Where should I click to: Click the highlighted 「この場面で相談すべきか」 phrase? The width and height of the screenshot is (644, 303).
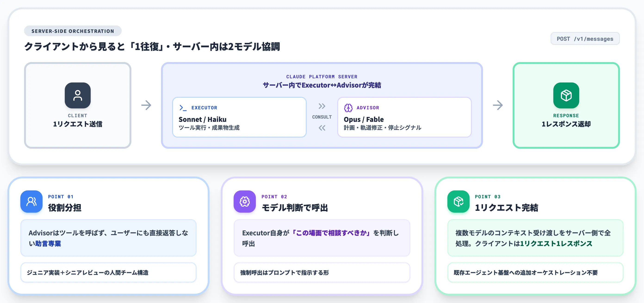331,233
